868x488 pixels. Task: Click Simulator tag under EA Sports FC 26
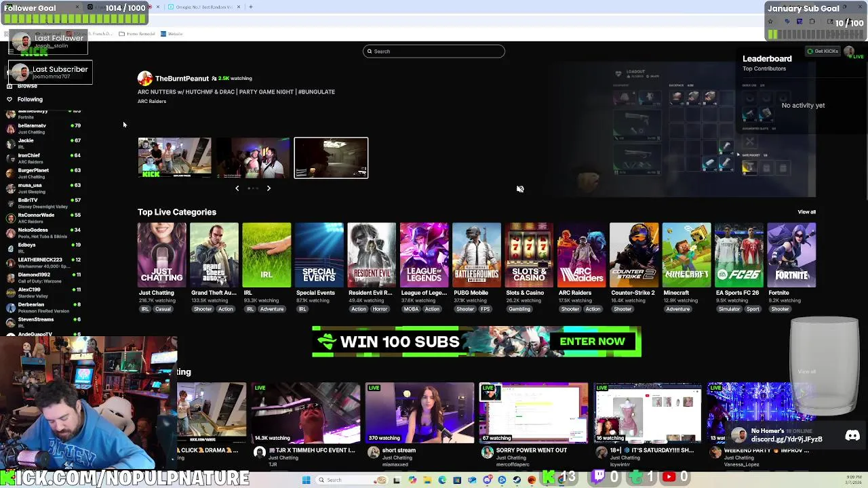(x=730, y=309)
